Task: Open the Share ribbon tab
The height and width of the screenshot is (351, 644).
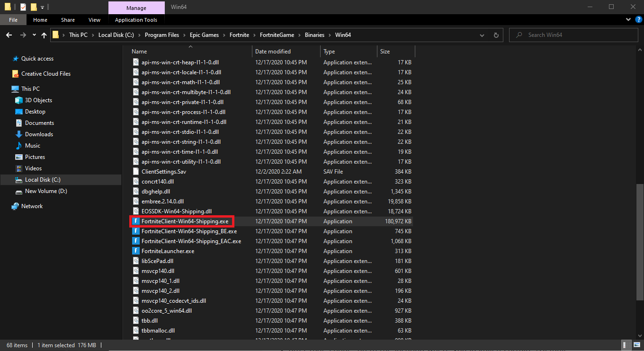Action: coord(68,20)
